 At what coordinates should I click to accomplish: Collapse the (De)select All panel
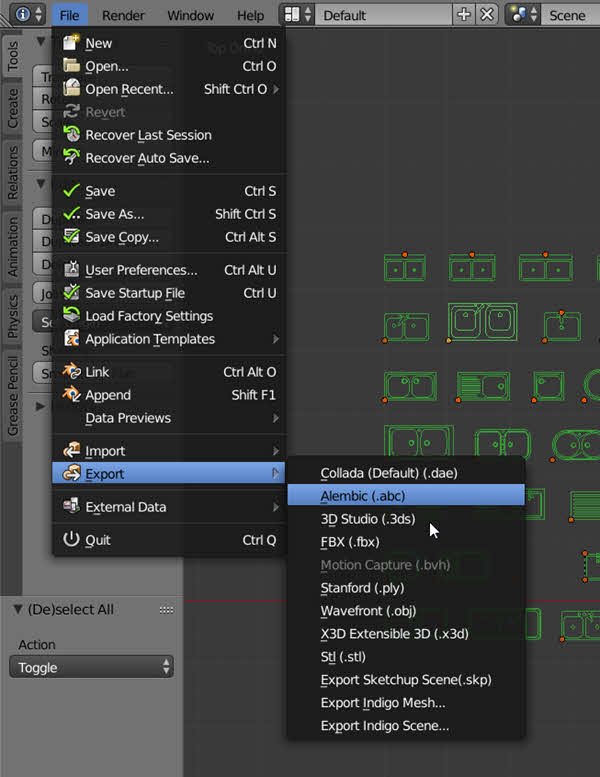click(x=18, y=609)
